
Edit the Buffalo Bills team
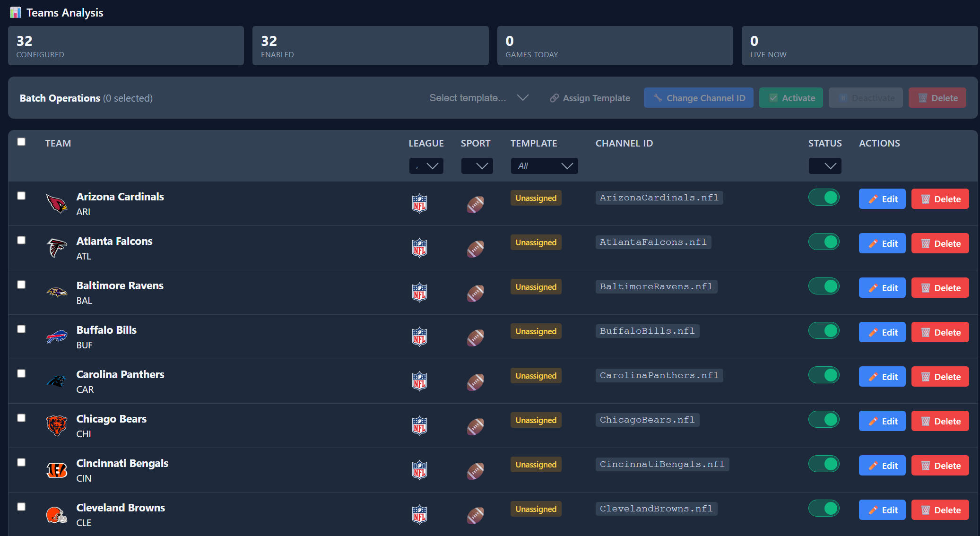click(882, 332)
